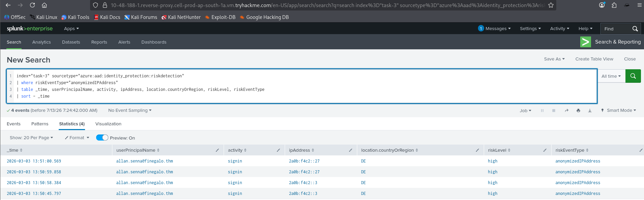Click timestamp 2026-03-03 13:51:00.569
Viewport: 644px width, 200px height.
[x=34, y=161]
